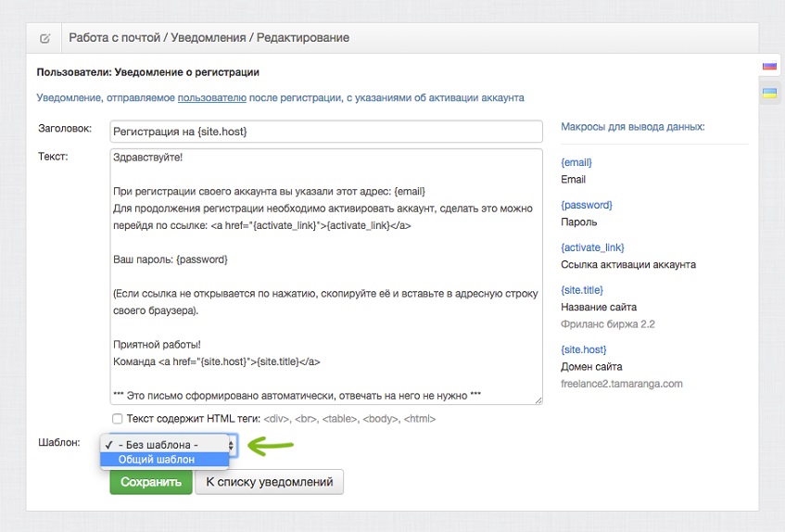Image resolution: width=785 pixels, height=532 pixels.
Task: Grab the textarea resize handle corner
Action: [x=538, y=399]
